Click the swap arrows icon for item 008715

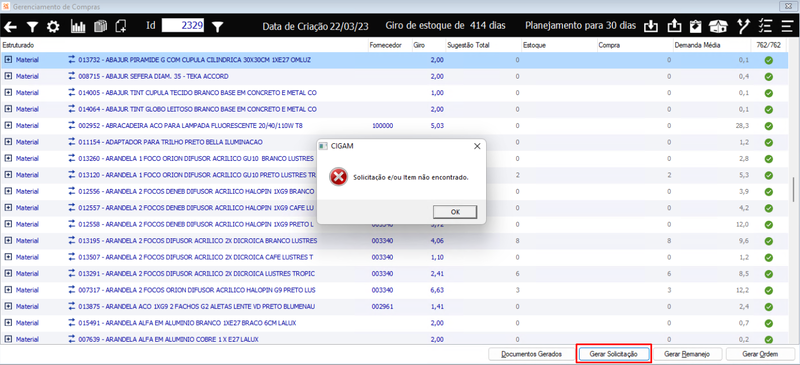pos(71,76)
